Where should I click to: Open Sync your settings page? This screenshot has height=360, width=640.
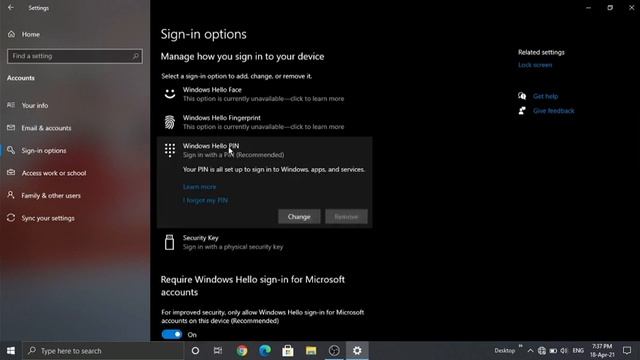48,218
